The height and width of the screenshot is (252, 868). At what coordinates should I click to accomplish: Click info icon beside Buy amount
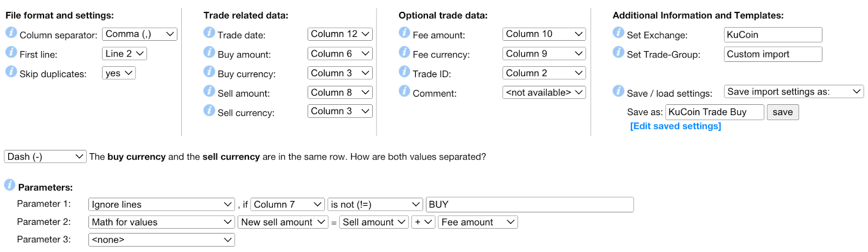209,52
